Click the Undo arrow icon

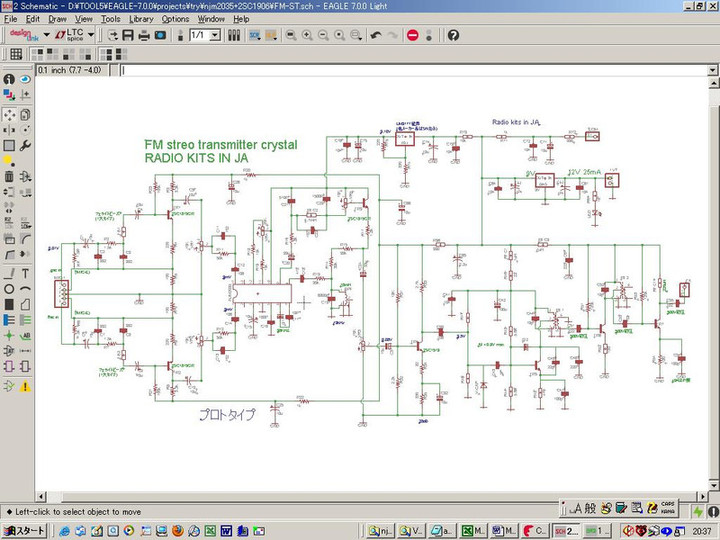pos(376,35)
